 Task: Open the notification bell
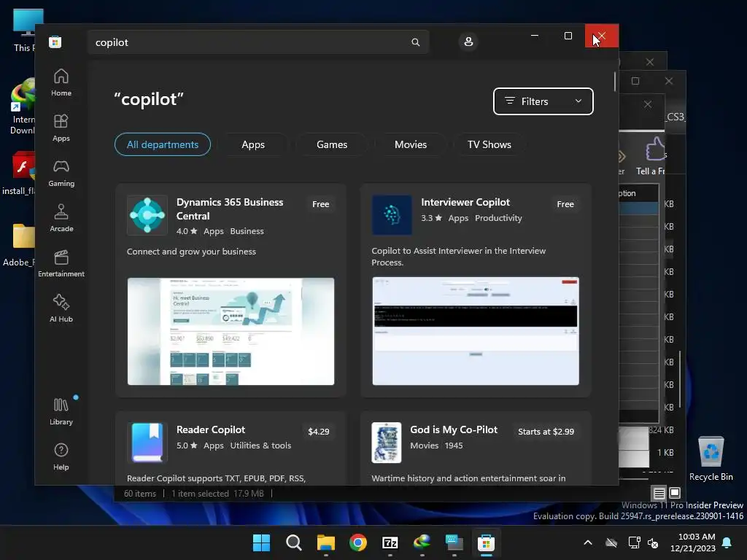coord(727,542)
